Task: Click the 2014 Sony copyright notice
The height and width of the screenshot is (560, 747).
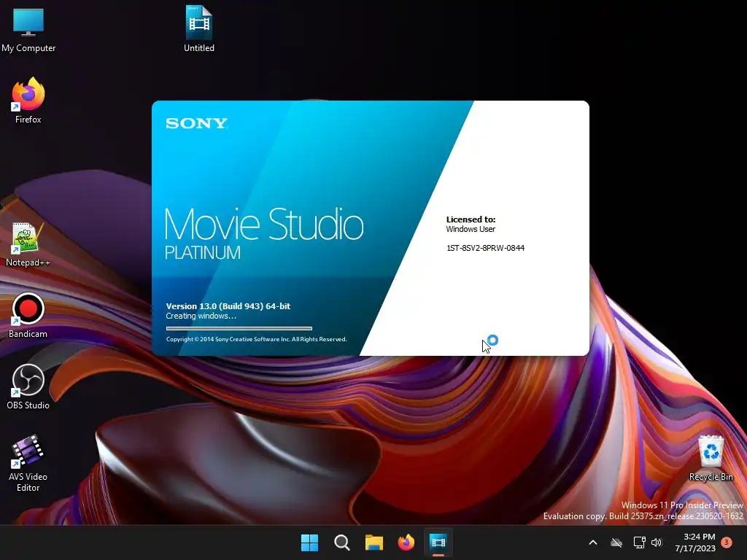Action: pos(256,340)
